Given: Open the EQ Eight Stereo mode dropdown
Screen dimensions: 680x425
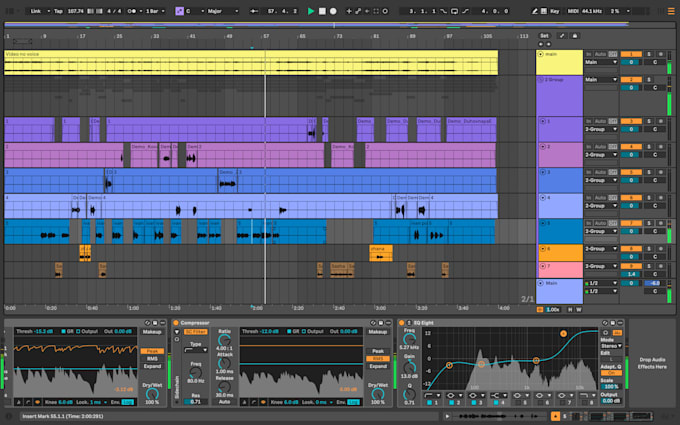Looking at the screenshot, I should [x=611, y=346].
